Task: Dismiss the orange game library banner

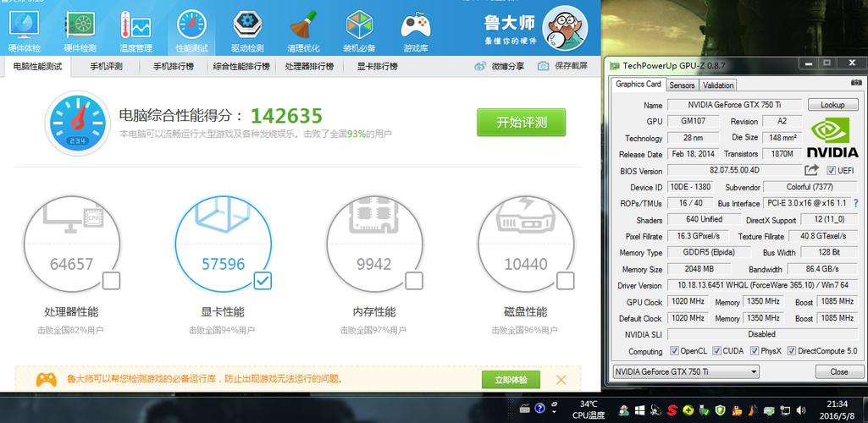Action: pos(561,380)
